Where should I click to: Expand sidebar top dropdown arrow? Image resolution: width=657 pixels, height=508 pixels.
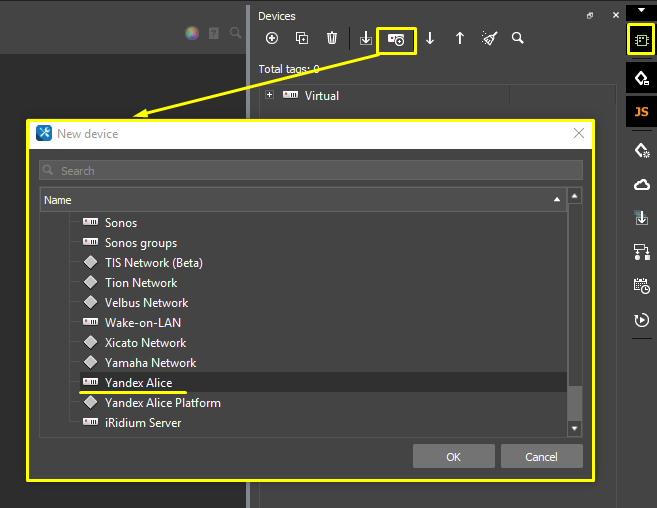pyautogui.click(x=641, y=10)
